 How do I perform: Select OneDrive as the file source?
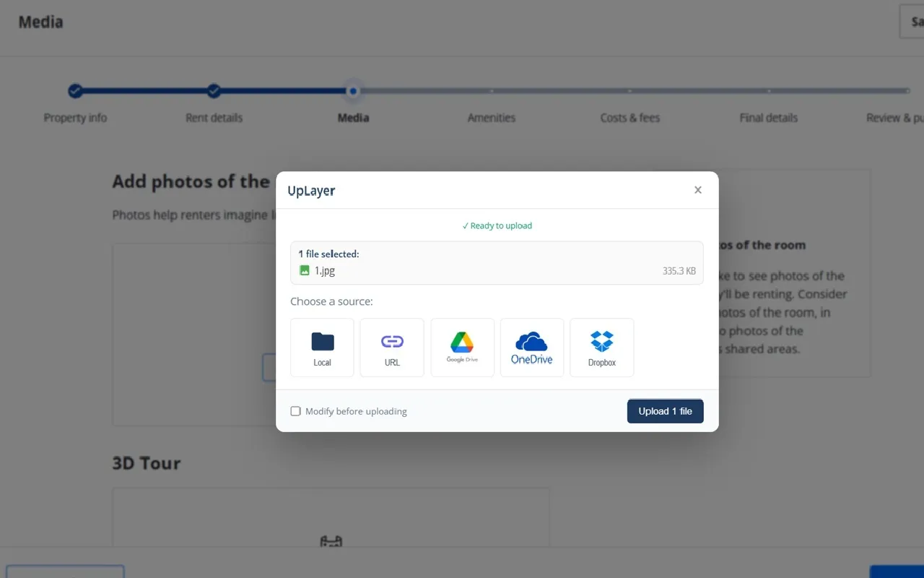(x=532, y=348)
